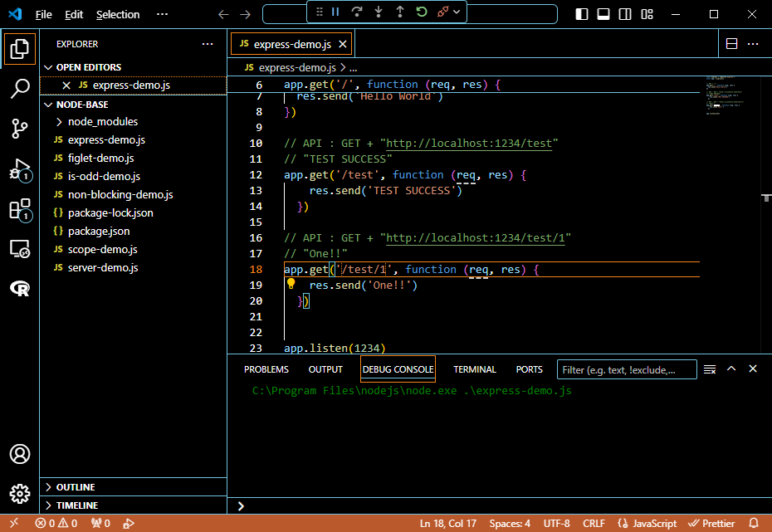Toggle the secondary side bar
Viewport: 772px width, 532px height.
pyautogui.click(x=625, y=14)
